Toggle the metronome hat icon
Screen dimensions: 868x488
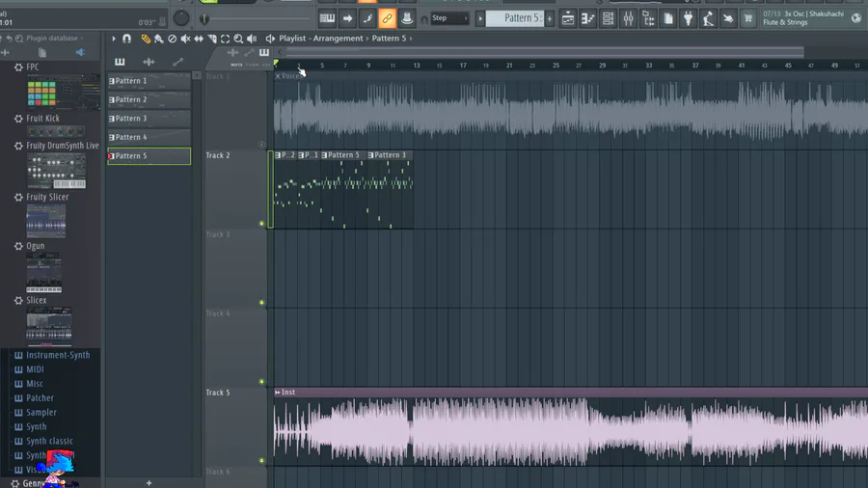pos(407,18)
